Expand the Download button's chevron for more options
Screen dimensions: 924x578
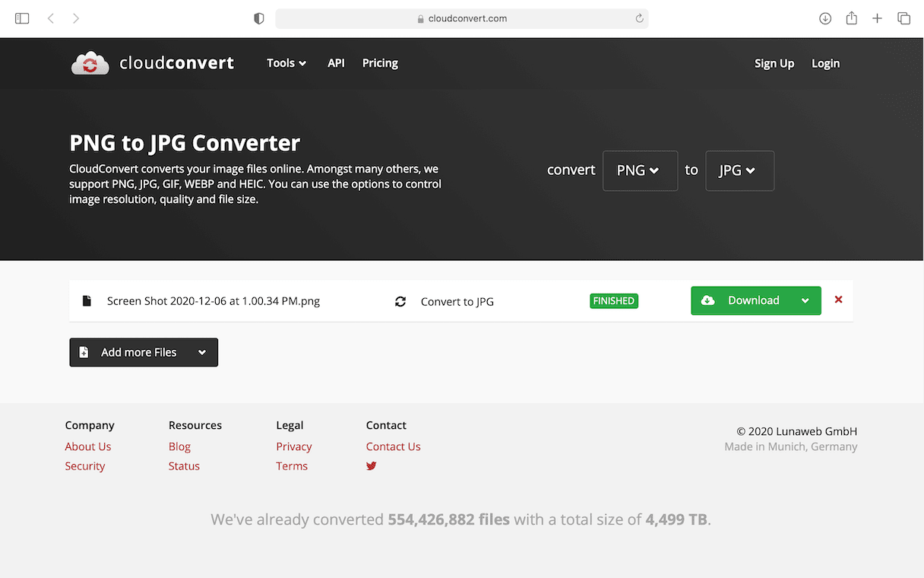click(805, 300)
